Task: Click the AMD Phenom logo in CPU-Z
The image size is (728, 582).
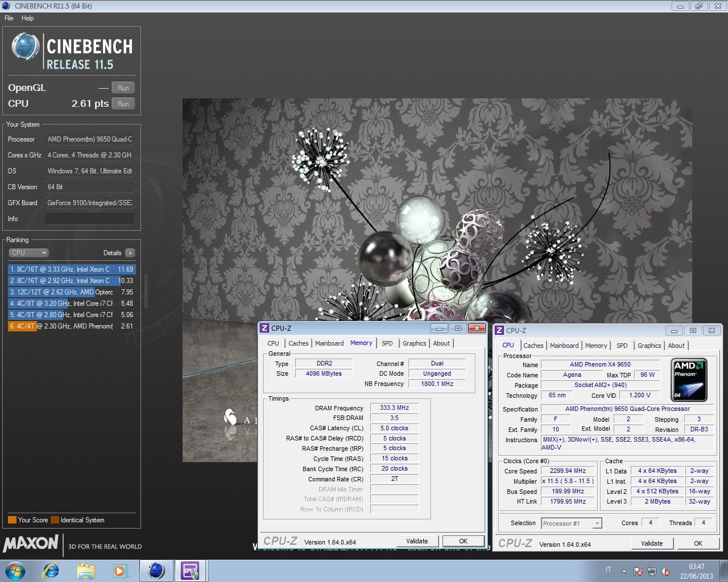Action: click(x=689, y=380)
